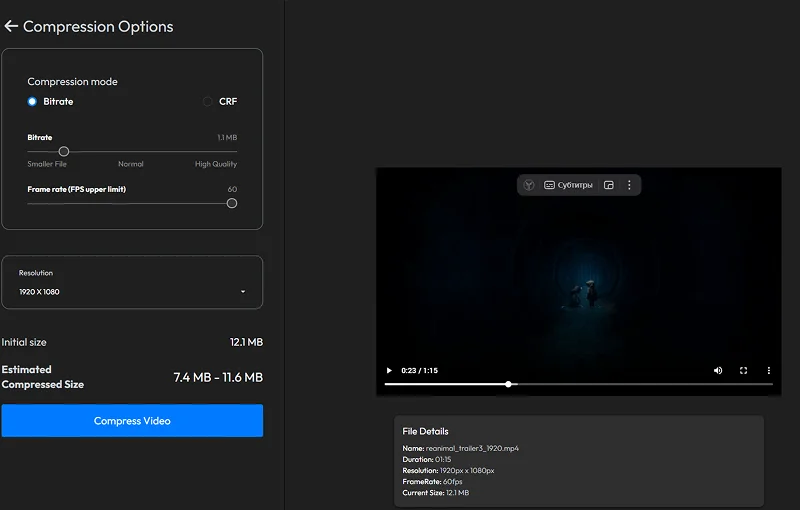This screenshot has height=510, width=800.
Task: Click the Current Size 12.1 MB detail
Action: [436, 493]
